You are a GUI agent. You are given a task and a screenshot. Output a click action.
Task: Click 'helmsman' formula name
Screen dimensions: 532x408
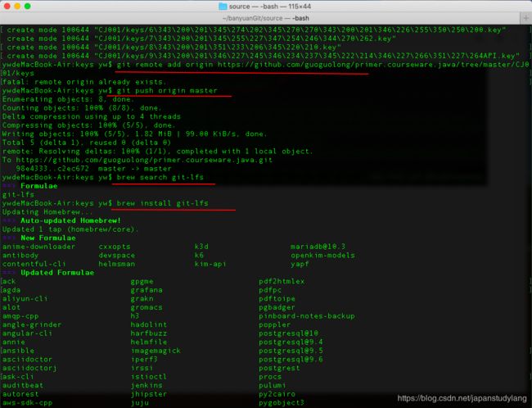(117, 264)
